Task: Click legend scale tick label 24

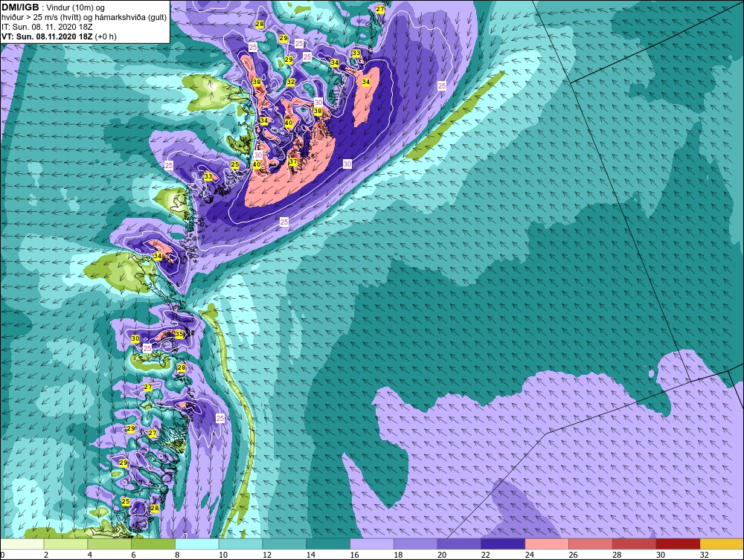Action: tap(529, 555)
